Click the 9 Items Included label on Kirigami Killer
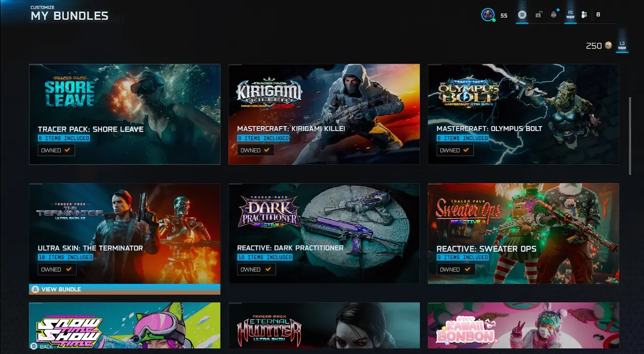644x354 pixels. [x=264, y=138]
